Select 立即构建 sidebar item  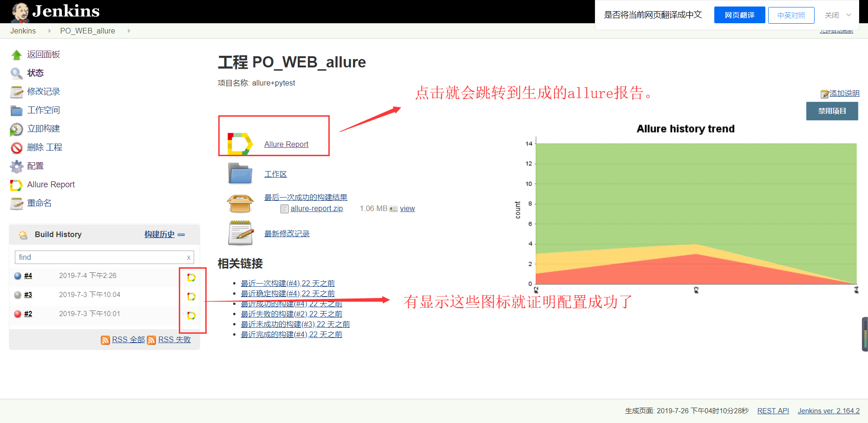tap(44, 129)
